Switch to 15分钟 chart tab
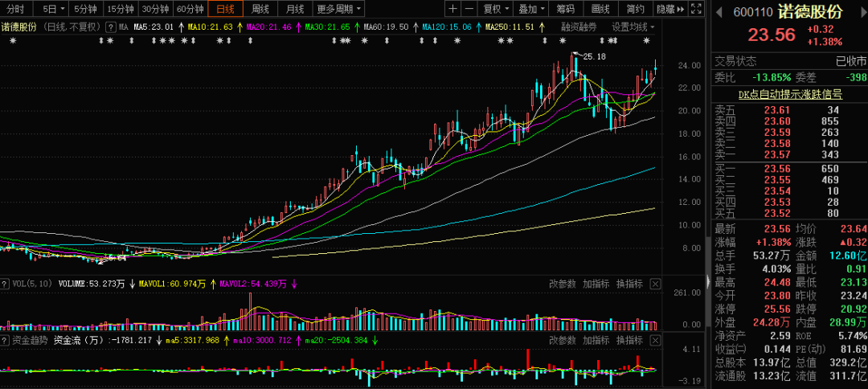 point(120,9)
